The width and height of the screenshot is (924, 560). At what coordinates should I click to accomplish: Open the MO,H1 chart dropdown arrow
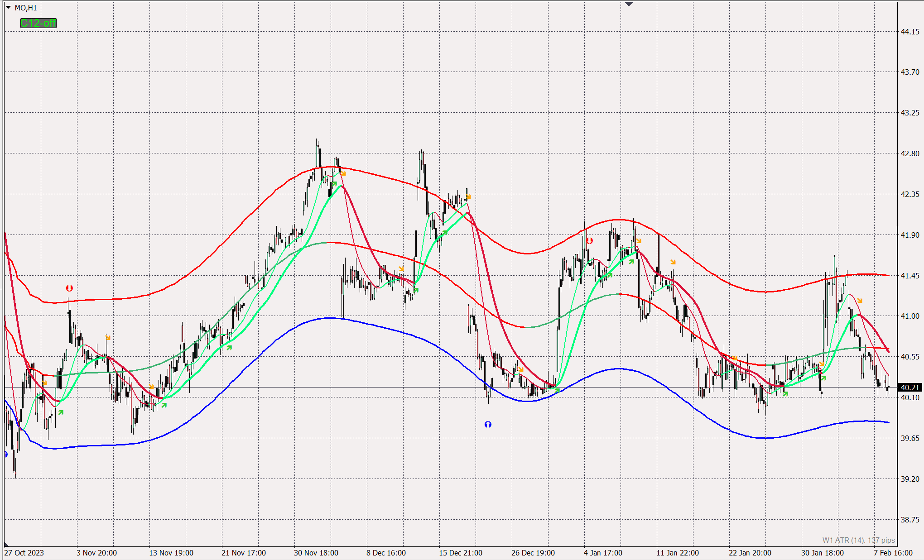point(8,7)
